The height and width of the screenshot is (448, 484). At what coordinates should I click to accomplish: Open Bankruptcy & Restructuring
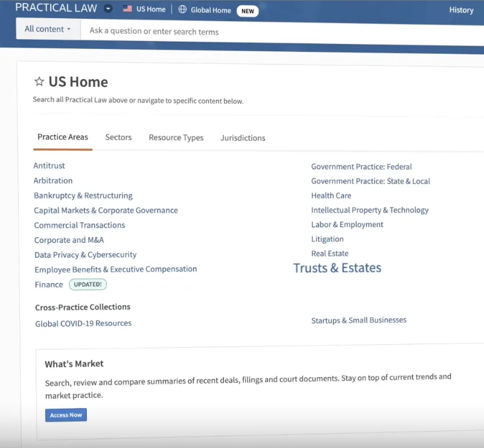coord(83,196)
